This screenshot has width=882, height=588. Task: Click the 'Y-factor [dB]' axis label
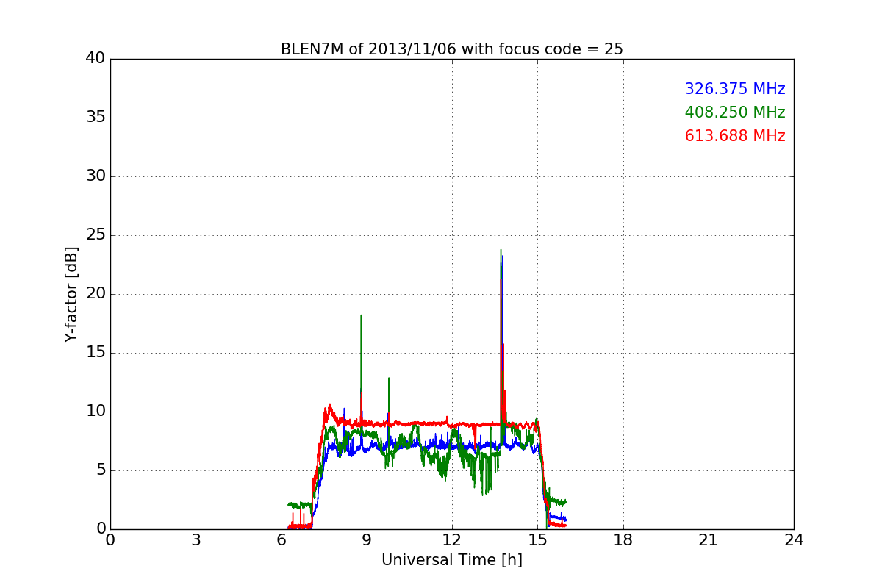pos(71,294)
